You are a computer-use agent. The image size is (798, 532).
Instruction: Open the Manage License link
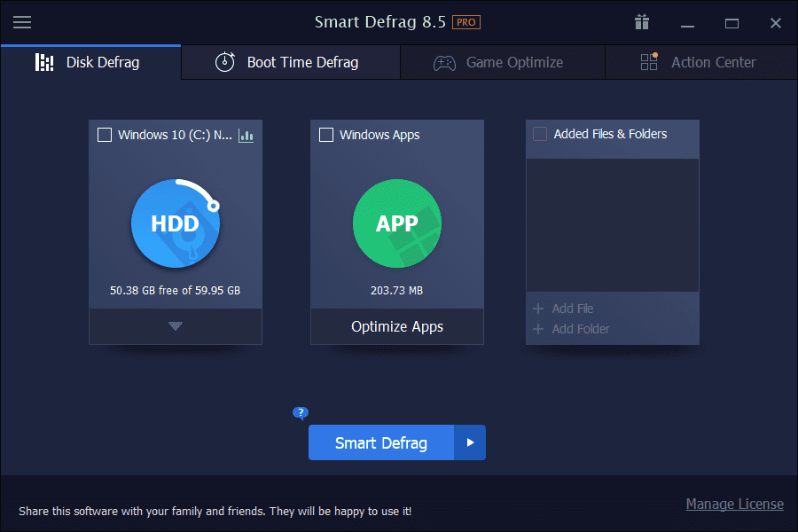tap(734, 504)
